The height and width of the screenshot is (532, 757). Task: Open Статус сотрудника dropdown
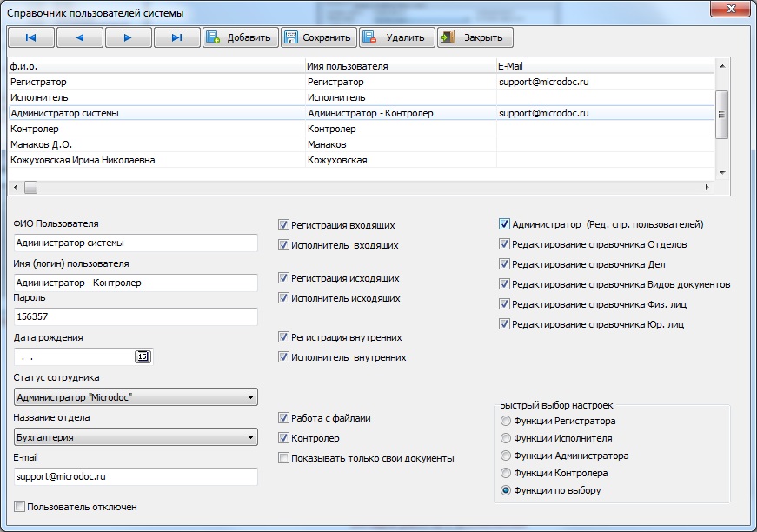pyautogui.click(x=136, y=397)
